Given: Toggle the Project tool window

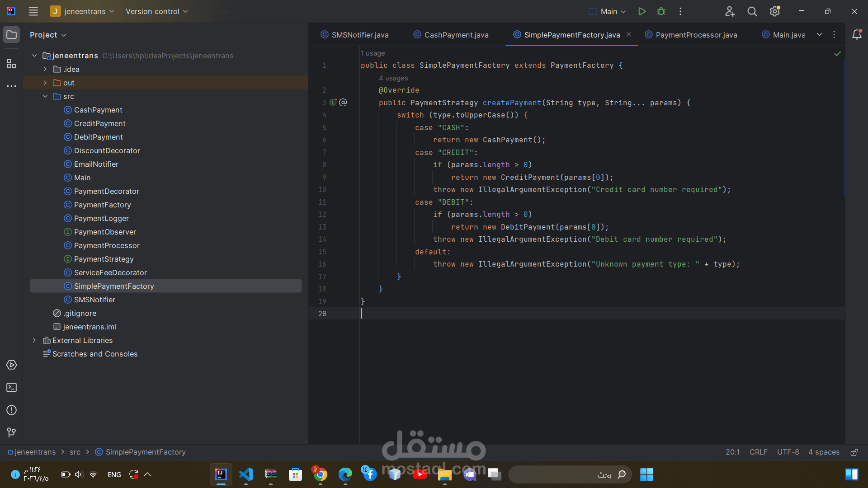Looking at the screenshot, I should 11,35.
